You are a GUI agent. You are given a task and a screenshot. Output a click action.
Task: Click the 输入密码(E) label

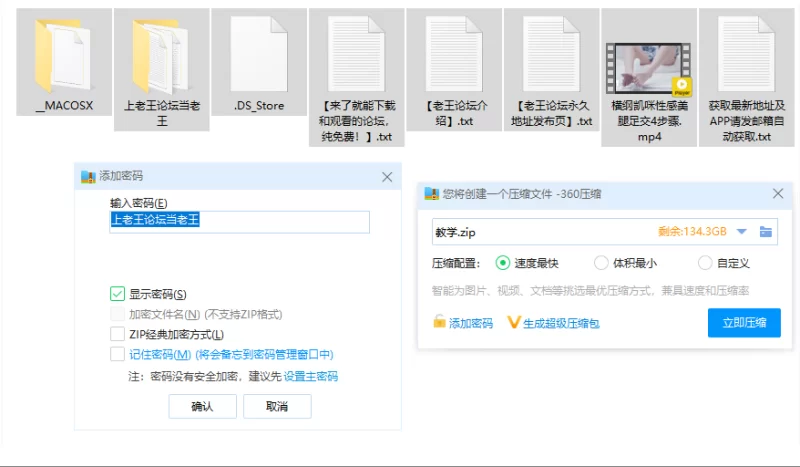[139, 203]
